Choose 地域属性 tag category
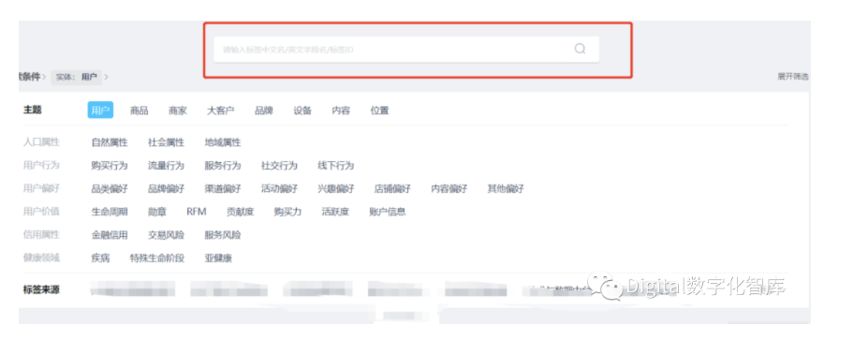The height and width of the screenshot is (355, 868). pyautogui.click(x=223, y=142)
